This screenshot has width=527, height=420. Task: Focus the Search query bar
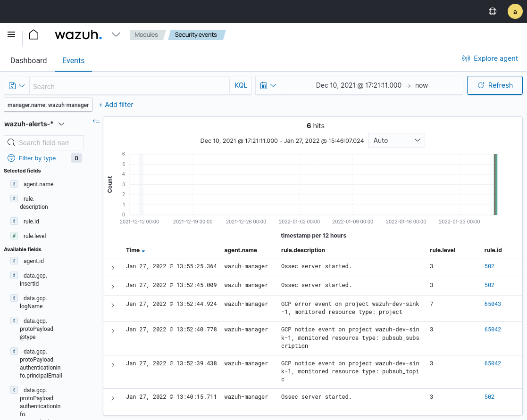click(x=129, y=86)
